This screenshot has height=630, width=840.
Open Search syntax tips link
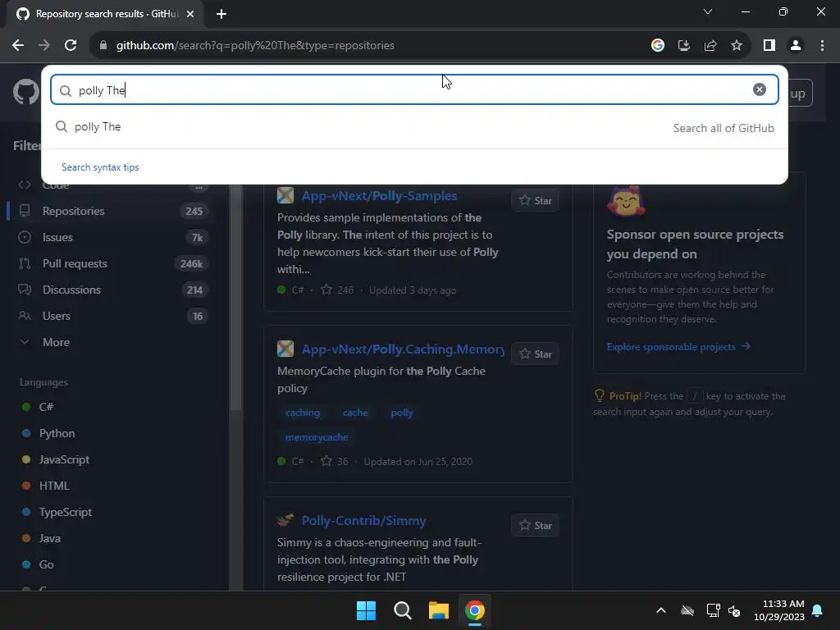pos(100,167)
